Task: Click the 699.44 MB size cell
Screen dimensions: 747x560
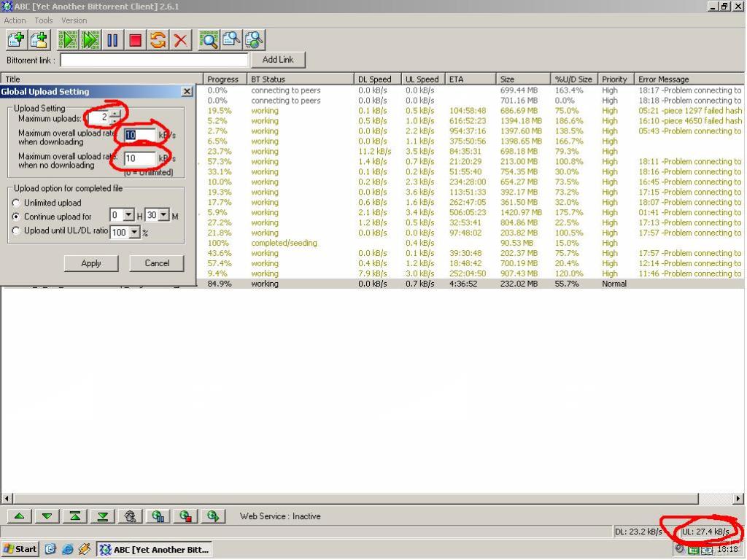Action: 519,90
